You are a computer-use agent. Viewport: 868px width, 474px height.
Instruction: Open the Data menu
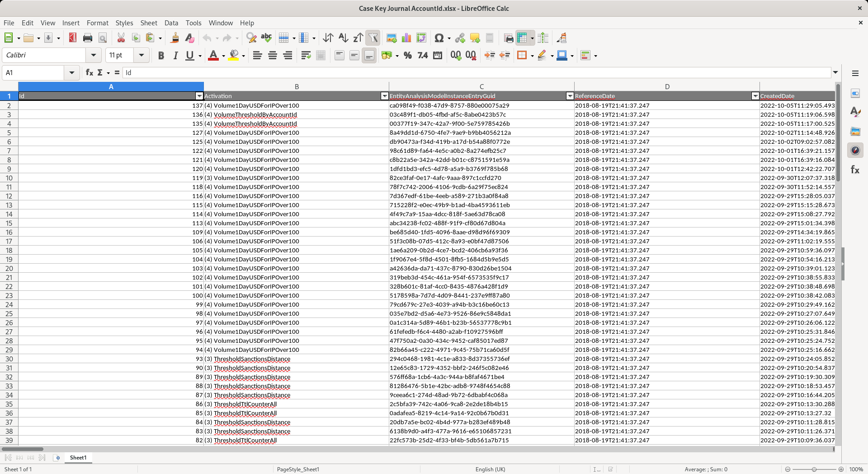point(171,23)
